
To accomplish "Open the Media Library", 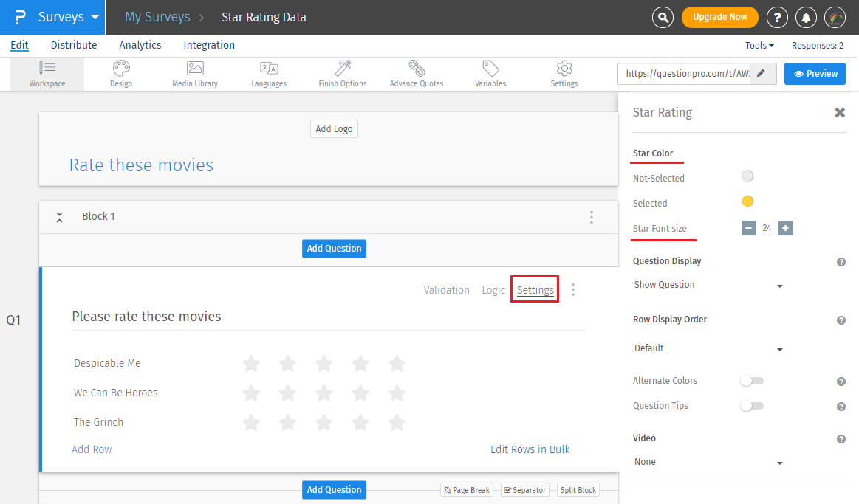I will [195, 74].
